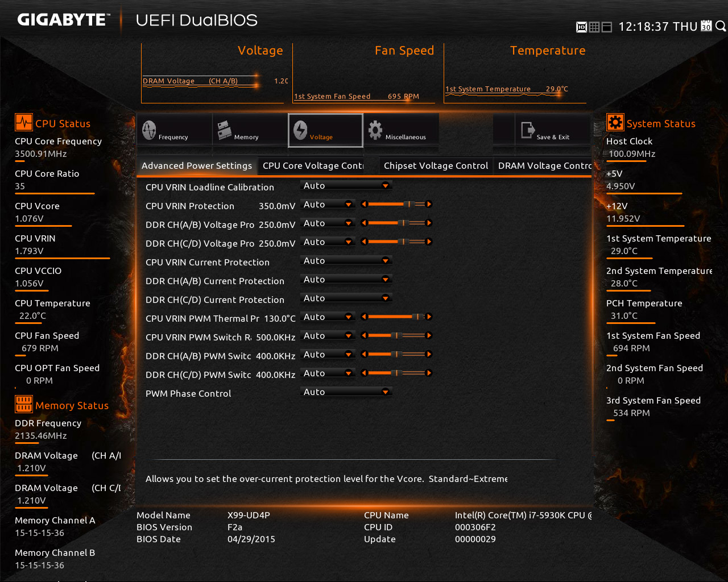Open DDR CH(A/B) PWM Switch Rate dropdown
The image size is (728, 582).
(x=328, y=355)
